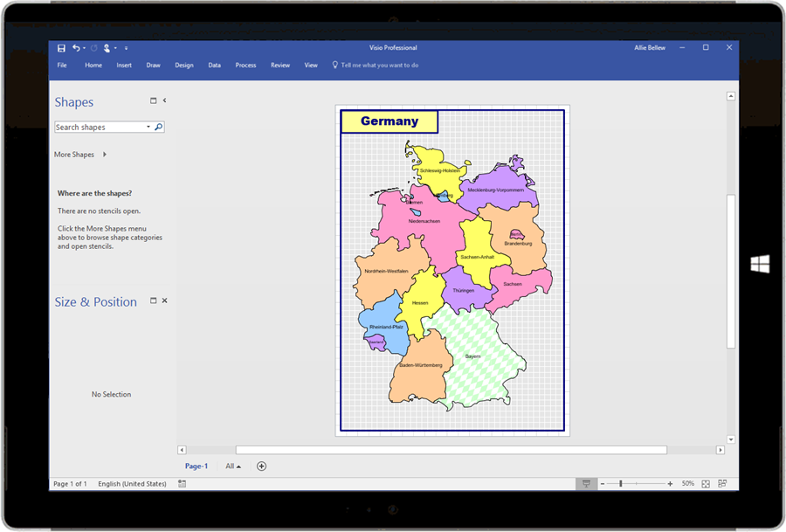
Task: Click the greyed-out Redo icon
Action: (x=93, y=48)
